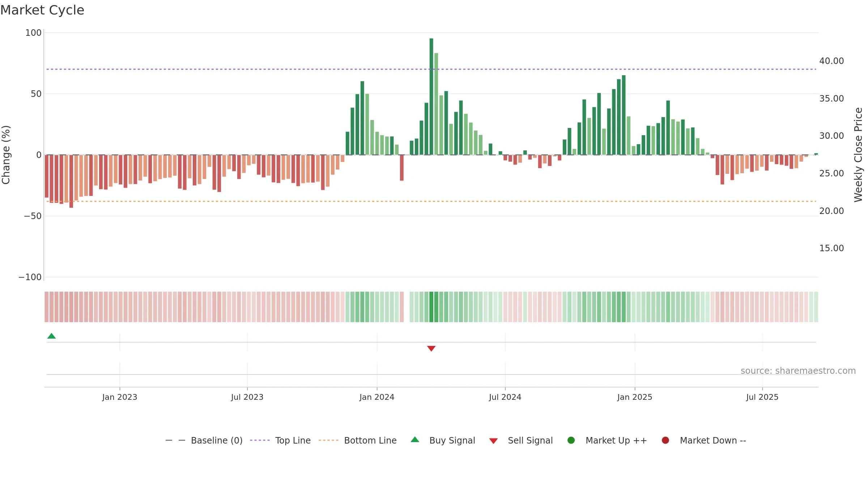Viewport: 868px width, 488px height.
Task: Click the 40.00 weekly close price tick
Action: 831,61
